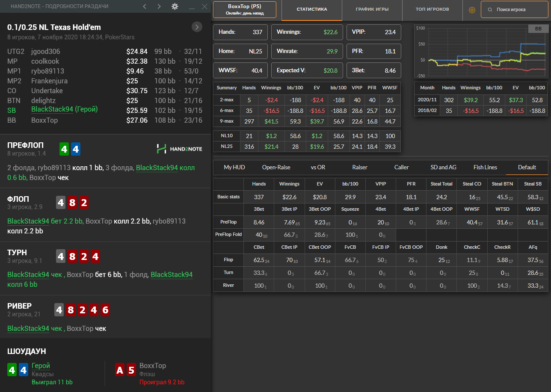The image size is (551, 392).
Task: Click the Winrate 29.9 stat box
Action: click(307, 51)
